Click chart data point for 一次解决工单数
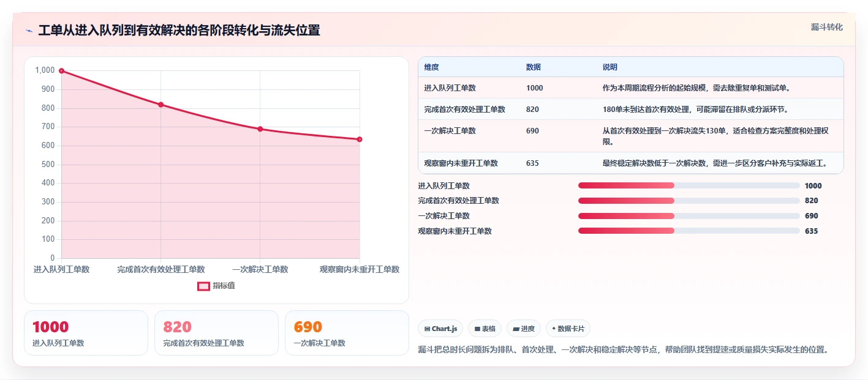 click(260, 129)
